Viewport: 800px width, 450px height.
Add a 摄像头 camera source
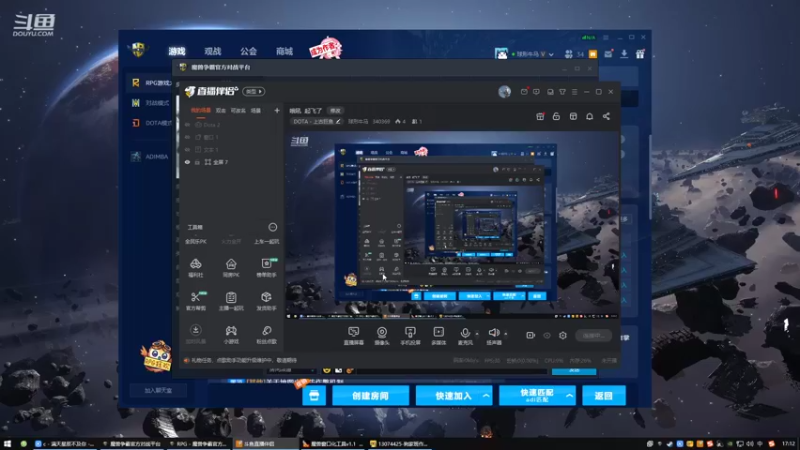382,336
